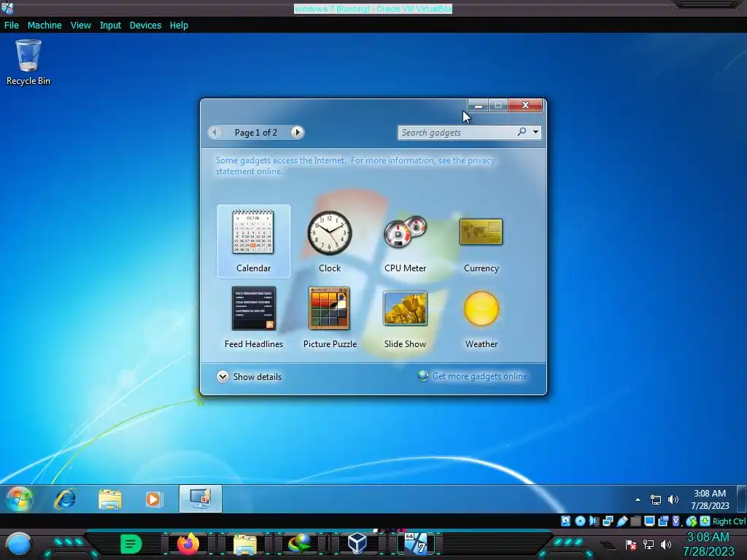Open the privacy statement online link
Viewport: 747px width, 560px height.
click(355, 166)
